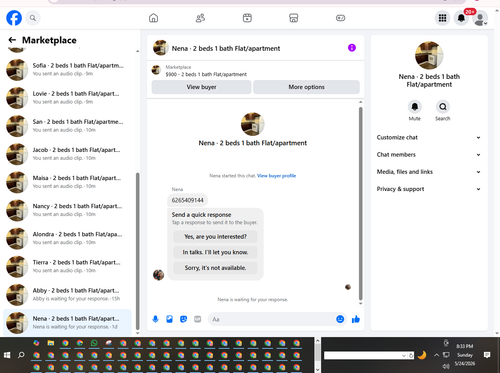Expand Chat members section
500x373 pixels.
[x=429, y=155]
